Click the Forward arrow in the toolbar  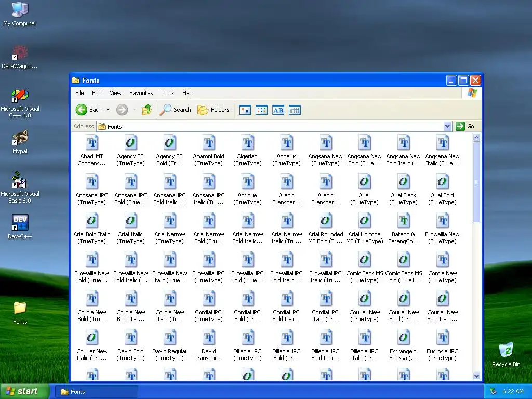[x=122, y=110]
